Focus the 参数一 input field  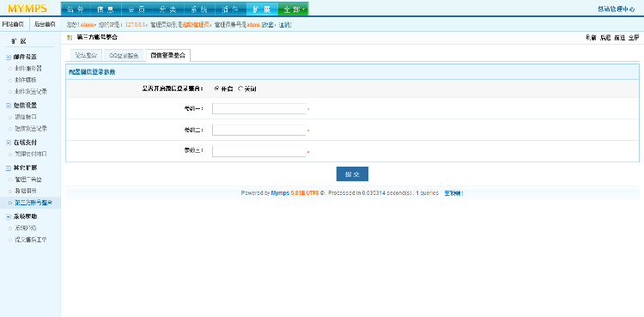coord(259,108)
